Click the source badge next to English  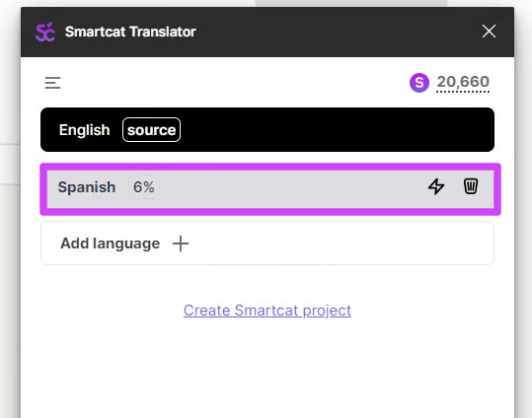pos(151,130)
